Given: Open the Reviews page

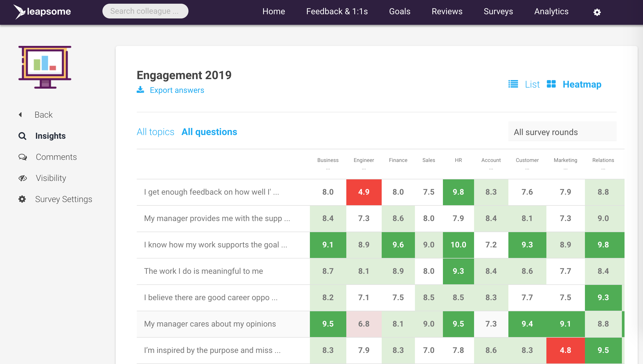Looking at the screenshot, I should click(x=447, y=11).
